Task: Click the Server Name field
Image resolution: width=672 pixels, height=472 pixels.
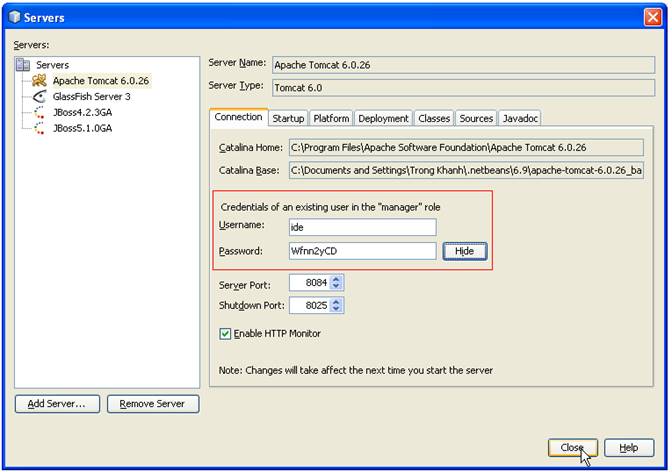Action: 463,65
